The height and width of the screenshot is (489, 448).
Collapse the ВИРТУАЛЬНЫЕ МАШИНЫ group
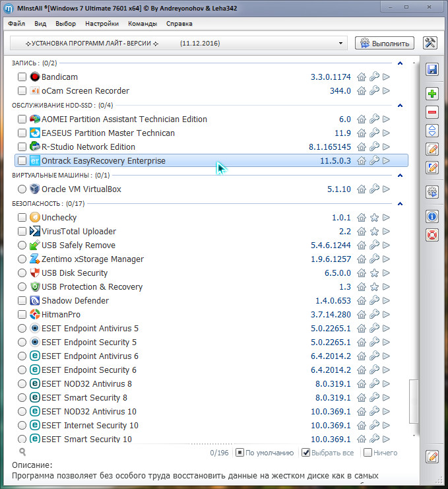[400, 176]
